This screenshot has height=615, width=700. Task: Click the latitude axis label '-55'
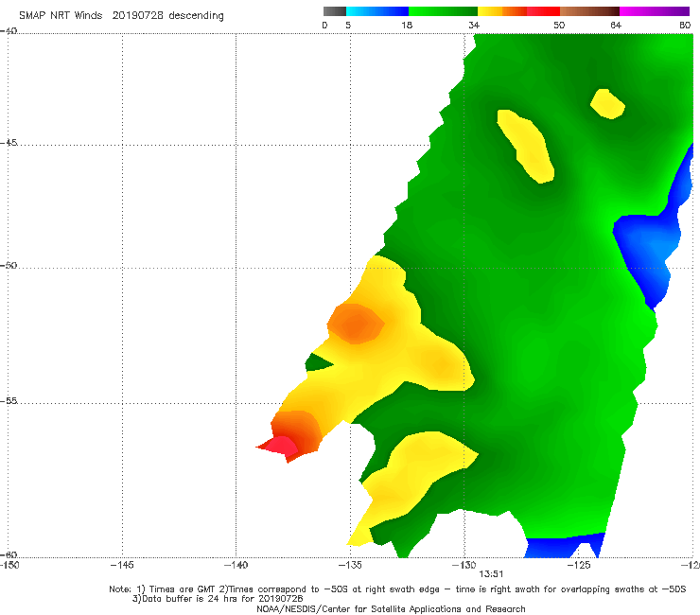tap(9, 400)
